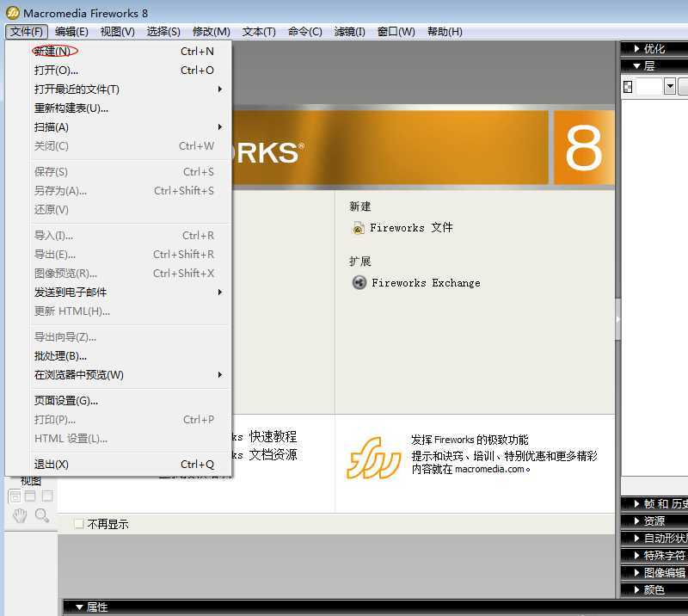The width and height of the screenshot is (688, 616).
Task: Expand the 颜色 panel
Action: coord(652,589)
